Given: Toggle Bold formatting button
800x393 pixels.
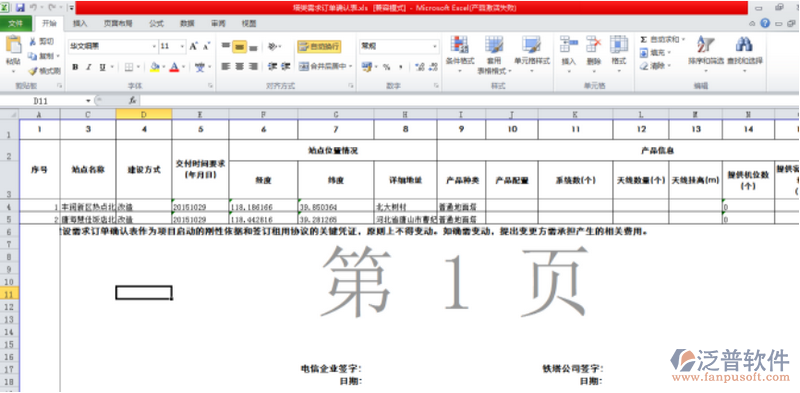Looking at the screenshot, I should 75,67.
